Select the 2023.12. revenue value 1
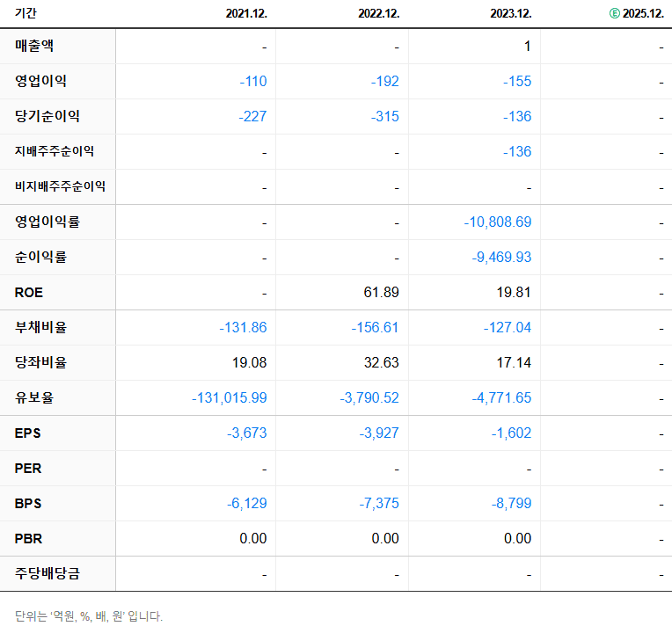This screenshot has width=672, height=626. 528,46
